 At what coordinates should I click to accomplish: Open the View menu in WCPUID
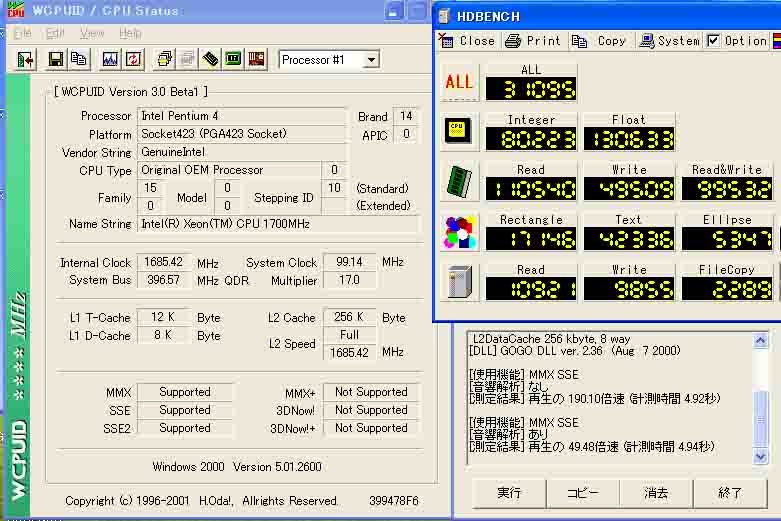pyautogui.click(x=92, y=33)
